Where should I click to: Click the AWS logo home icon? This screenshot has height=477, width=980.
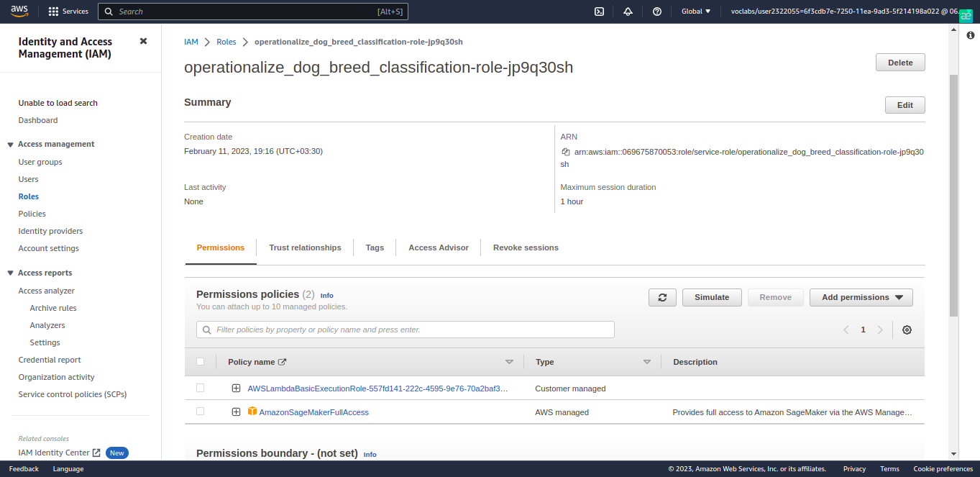[x=19, y=11]
